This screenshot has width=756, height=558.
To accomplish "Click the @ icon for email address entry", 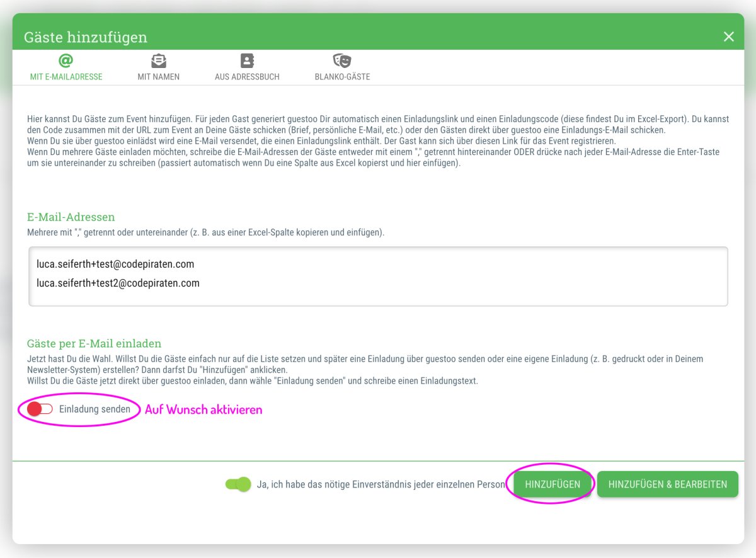I will pos(66,60).
